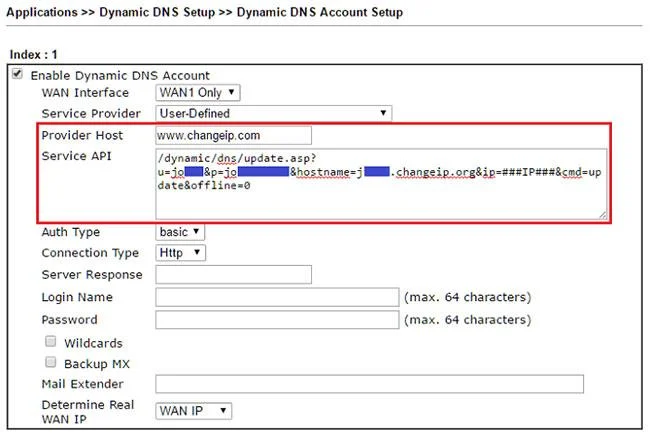
Task: Click the 'Auth Type' label
Action: (x=70, y=232)
